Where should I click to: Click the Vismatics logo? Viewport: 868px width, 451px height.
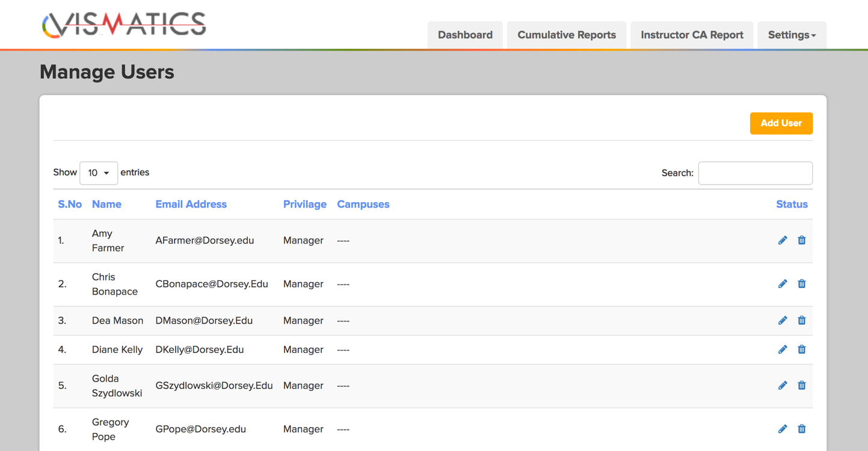click(x=124, y=25)
